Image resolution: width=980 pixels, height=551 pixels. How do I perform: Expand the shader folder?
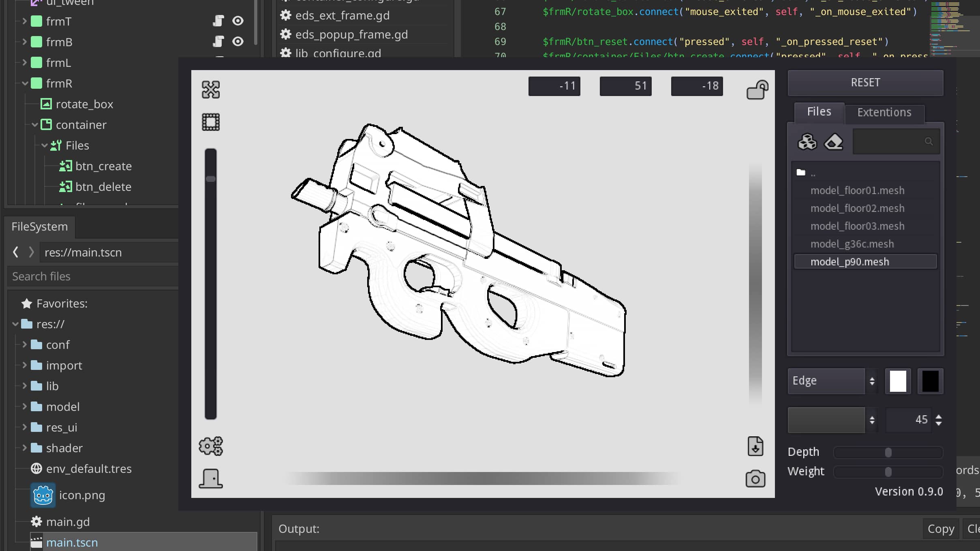click(x=25, y=448)
